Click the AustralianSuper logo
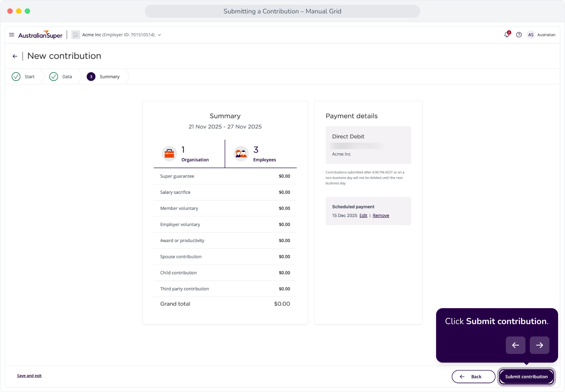 [40, 35]
